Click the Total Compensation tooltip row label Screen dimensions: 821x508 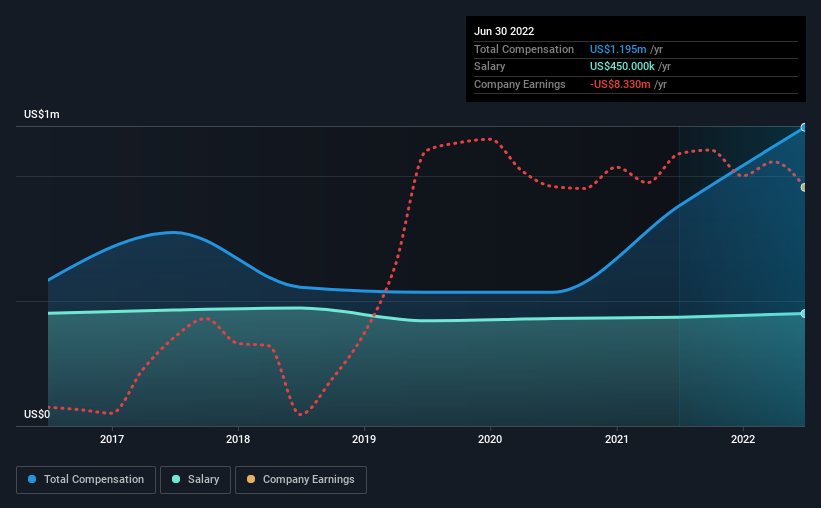524,49
